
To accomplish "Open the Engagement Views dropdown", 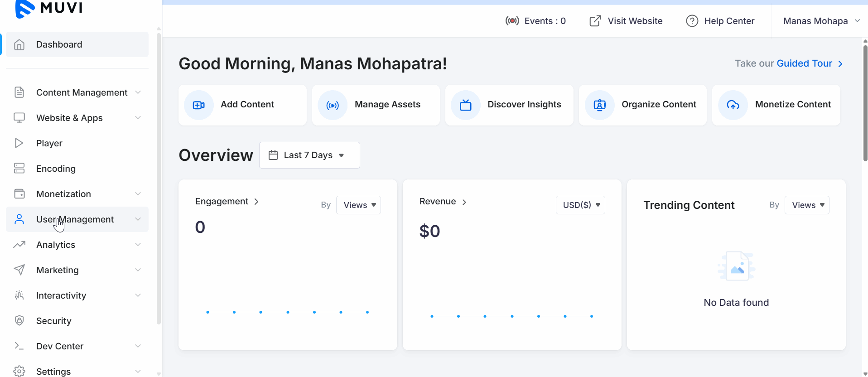I will [x=358, y=205].
